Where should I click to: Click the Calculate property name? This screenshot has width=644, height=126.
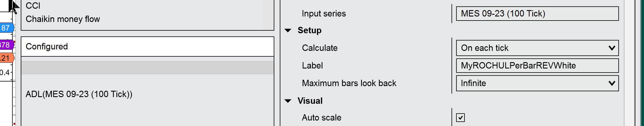coord(320,48)
